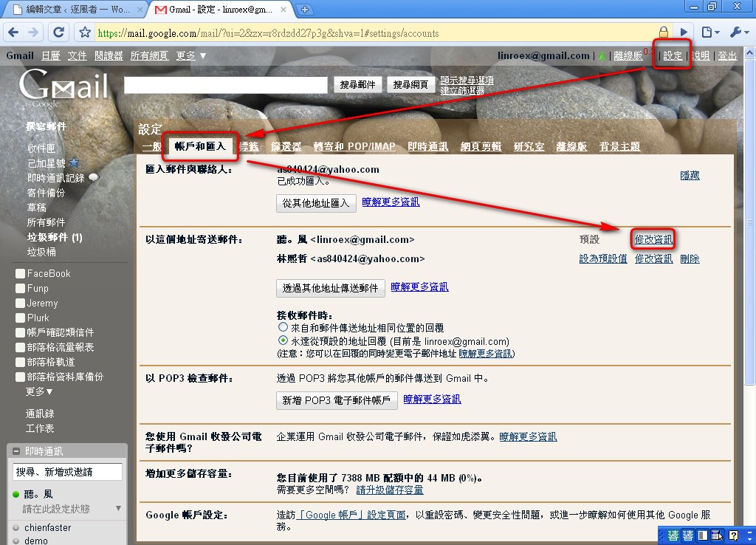Screen dimensions: 756x545
Task: Select 來自和郵件傳送地址相同位置的回覆 radio
Action: tap(283, 327)
